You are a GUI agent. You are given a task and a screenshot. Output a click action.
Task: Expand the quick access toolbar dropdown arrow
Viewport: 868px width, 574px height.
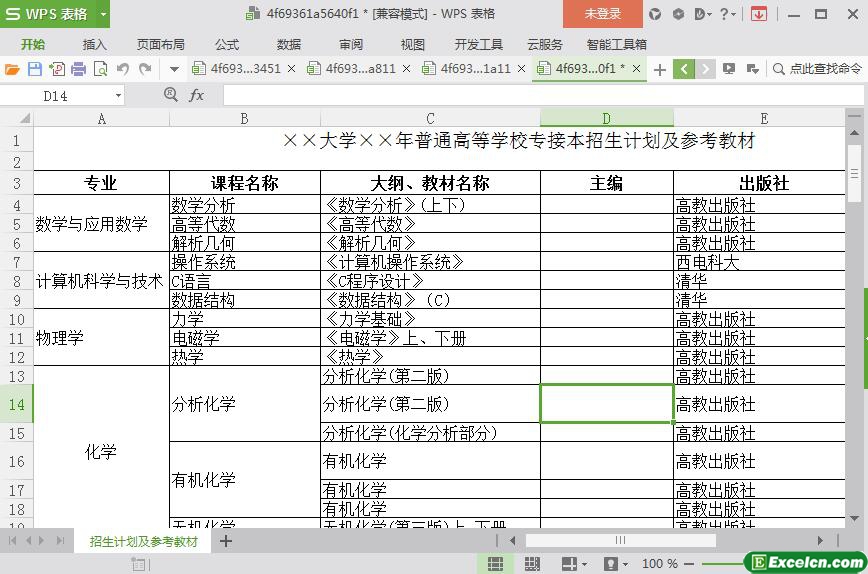(x=174, y=70)
